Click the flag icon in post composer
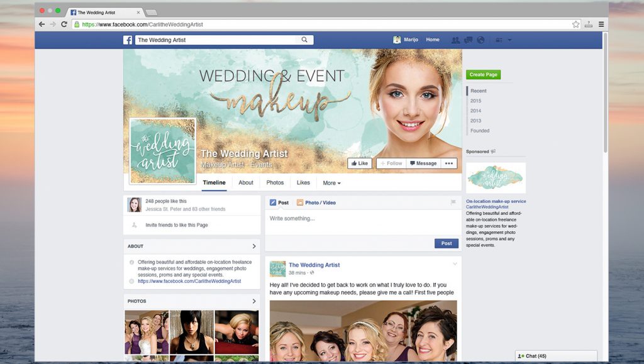This screenshot has height=364, width=644. point(453,202)
